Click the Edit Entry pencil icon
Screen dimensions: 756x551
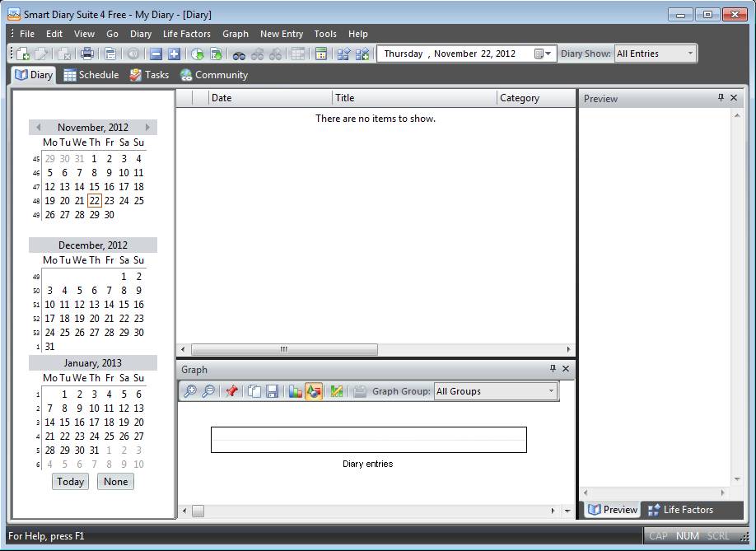click(x=41, y=54)
